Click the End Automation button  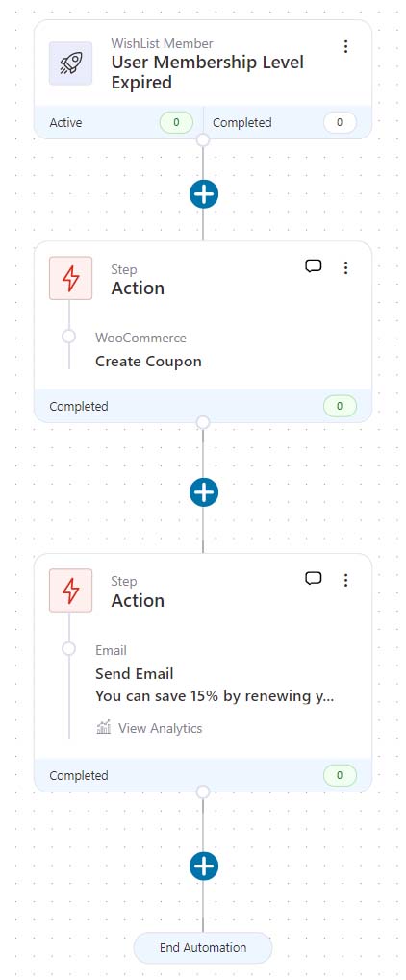tap(203, 947)
